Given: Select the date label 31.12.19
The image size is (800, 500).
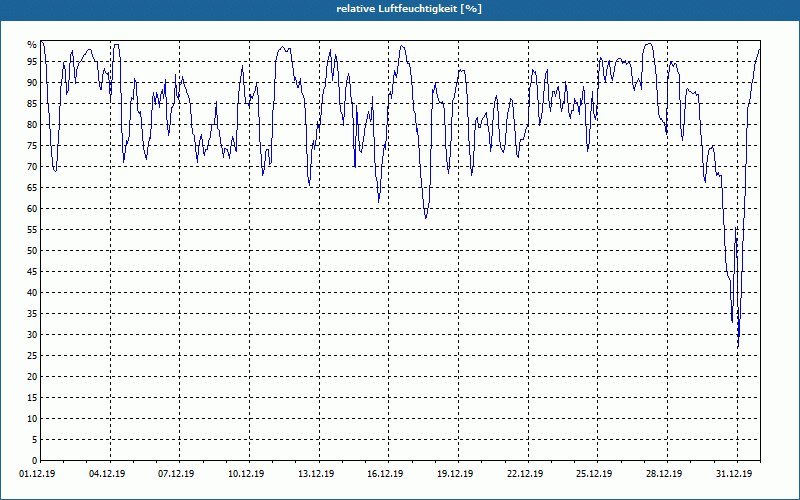Looking at the screenshot, I should pyautogui.click(x=734, y=474).
